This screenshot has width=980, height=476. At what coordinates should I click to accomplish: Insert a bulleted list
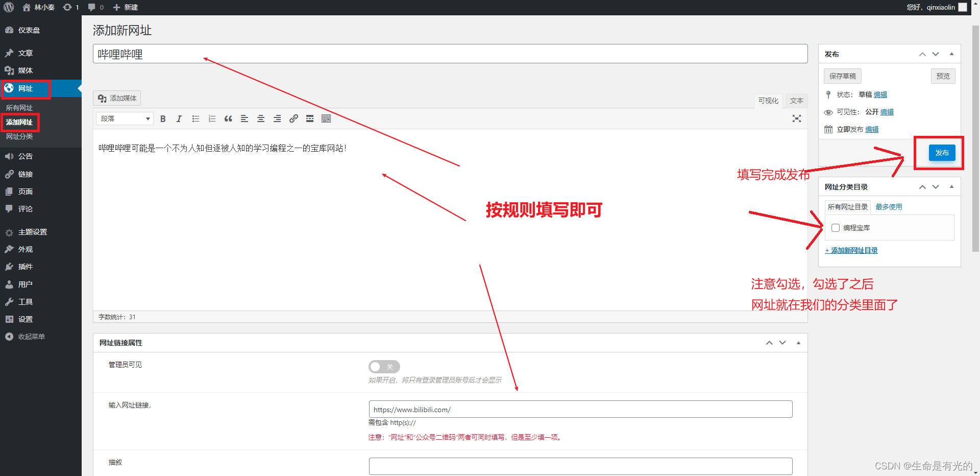(x=195, y=118)
